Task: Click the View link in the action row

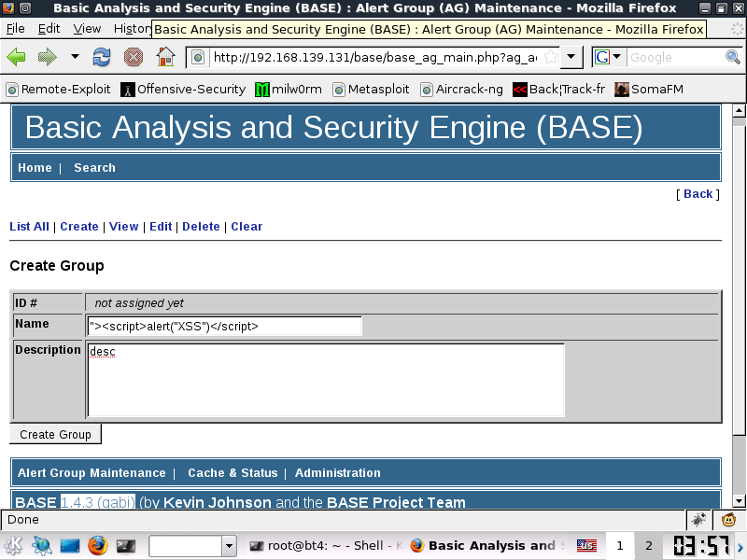Action: coord(124,227)
